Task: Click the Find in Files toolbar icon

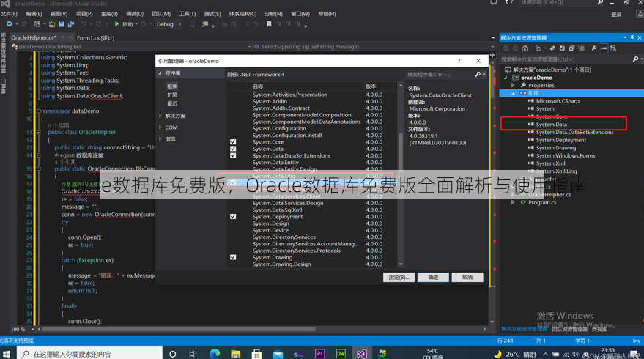Action: point(204,24)
